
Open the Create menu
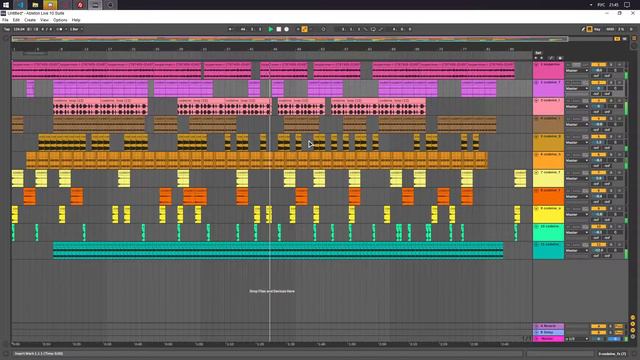tap(30, 20)
